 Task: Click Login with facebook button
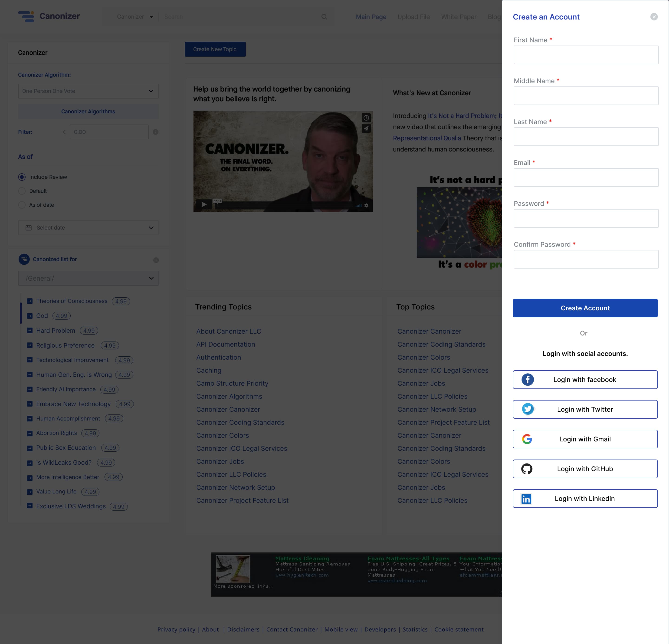click(x=585, y=380)
